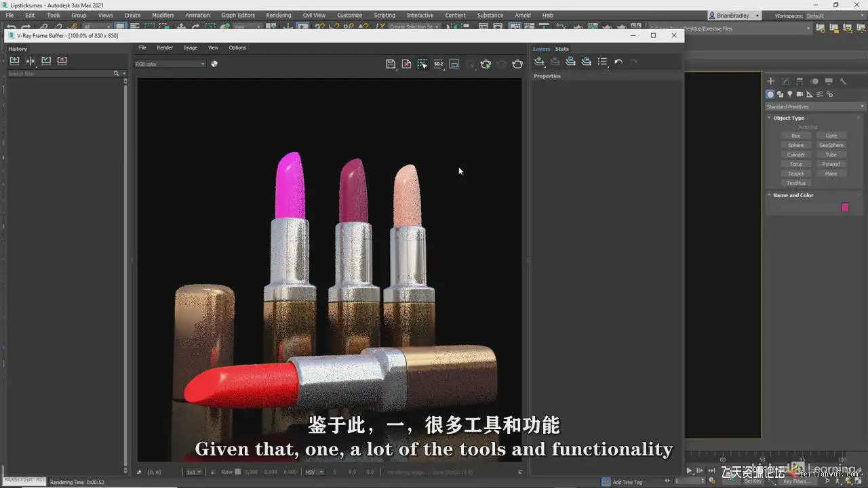
Task: Select the Cameras category button
Action: (x=800, y=94)
